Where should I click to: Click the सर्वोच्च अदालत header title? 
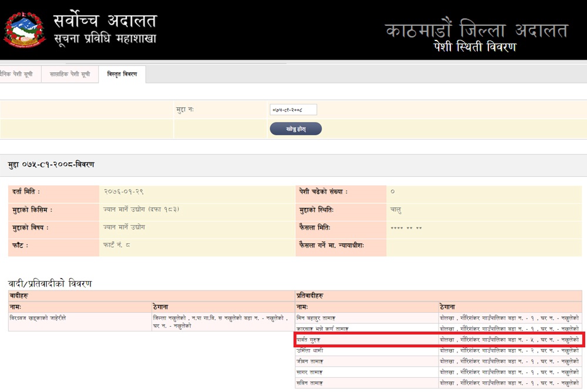(x=105, y=22)
